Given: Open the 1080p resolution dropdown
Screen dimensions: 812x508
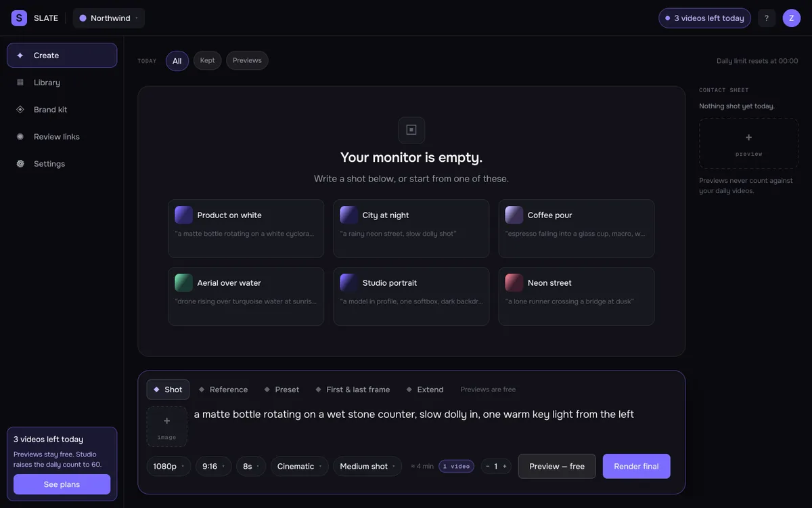Looking at the screenshot, I should [168, 466].
